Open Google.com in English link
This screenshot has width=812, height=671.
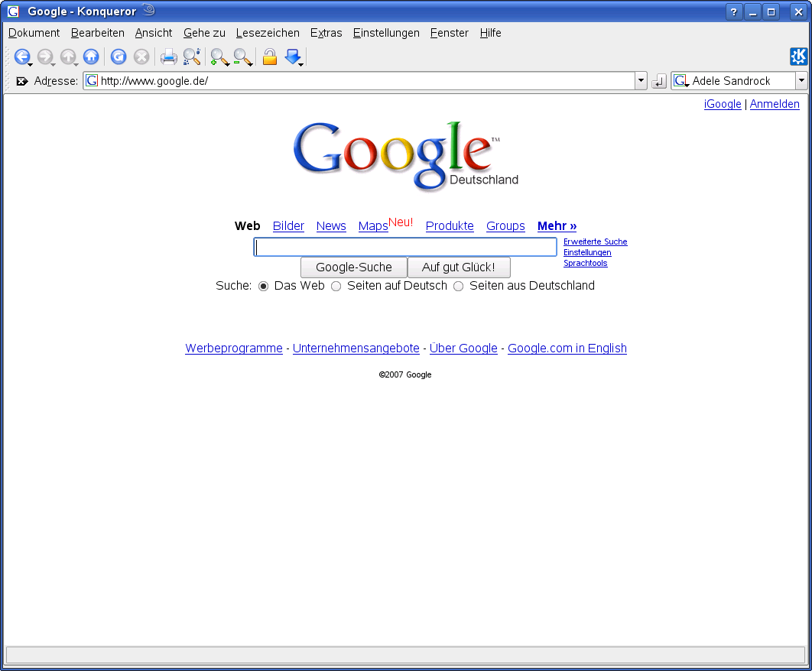567,348
